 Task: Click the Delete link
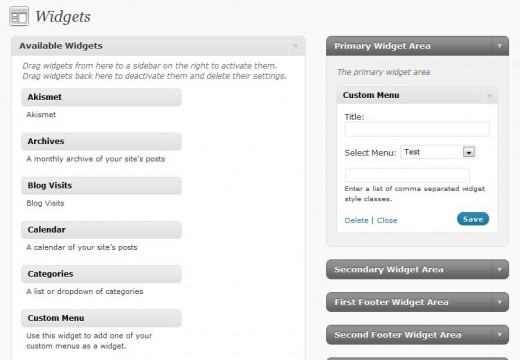[x=356, y=220]
